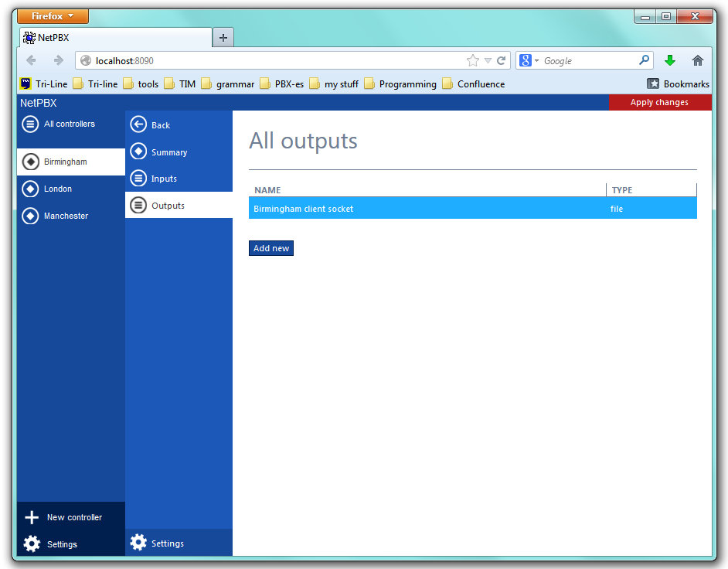The width and height of the screenshot is (728, 569).
Task: Click the Outputs list icon
Action: point(138,206)
